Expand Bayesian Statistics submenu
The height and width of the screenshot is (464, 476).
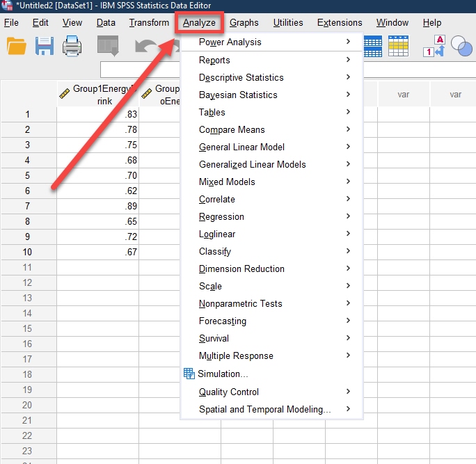[x=271, y=95]
